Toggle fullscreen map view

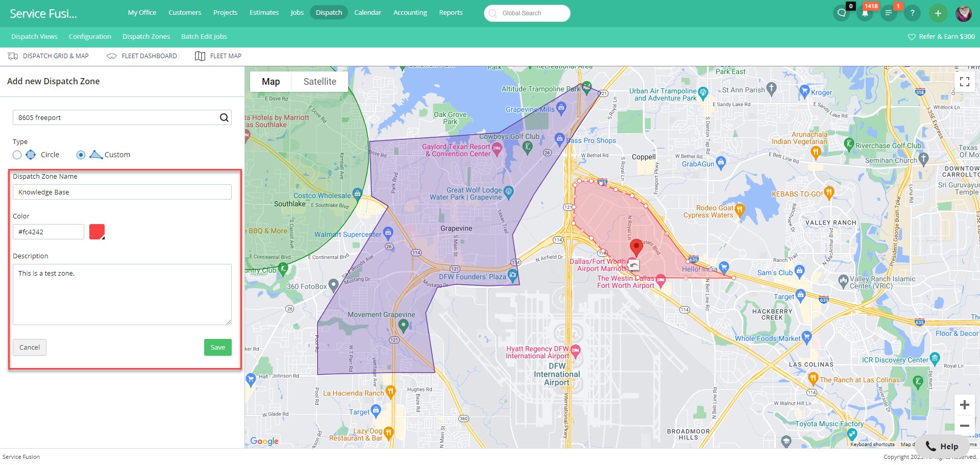(x=965, y=82)
